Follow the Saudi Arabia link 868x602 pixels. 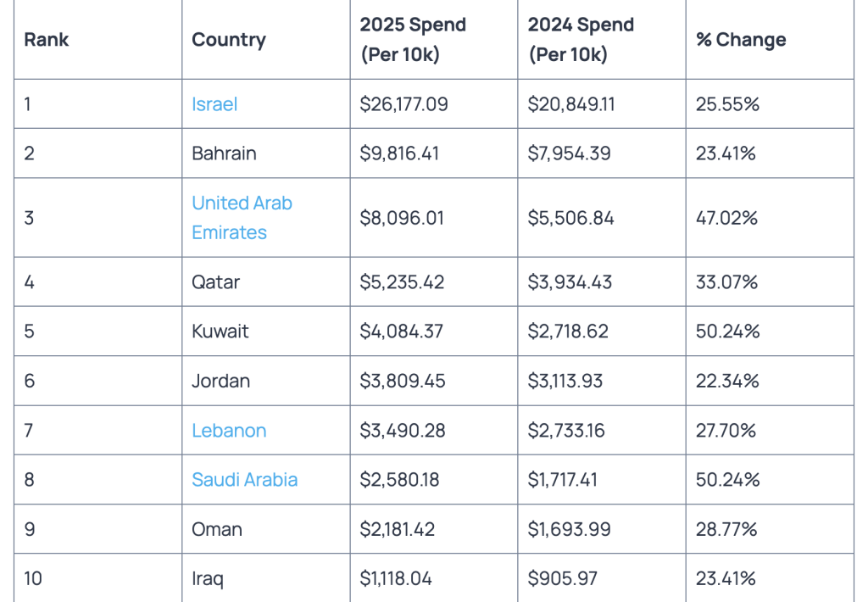click(244, 480)
